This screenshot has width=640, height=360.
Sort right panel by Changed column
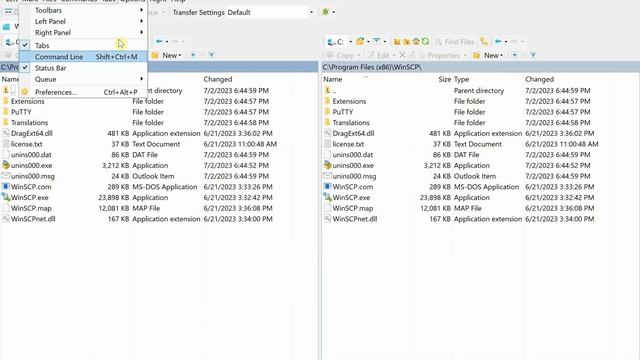(x=540, y=79)
